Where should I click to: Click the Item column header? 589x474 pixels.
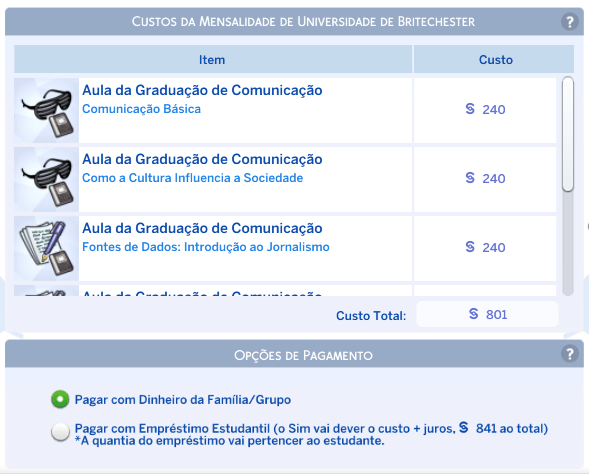(213, 59)
